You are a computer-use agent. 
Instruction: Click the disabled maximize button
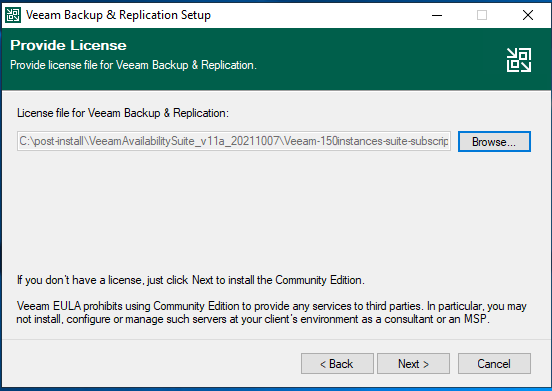pyautogui.click(x=482, y=15)
